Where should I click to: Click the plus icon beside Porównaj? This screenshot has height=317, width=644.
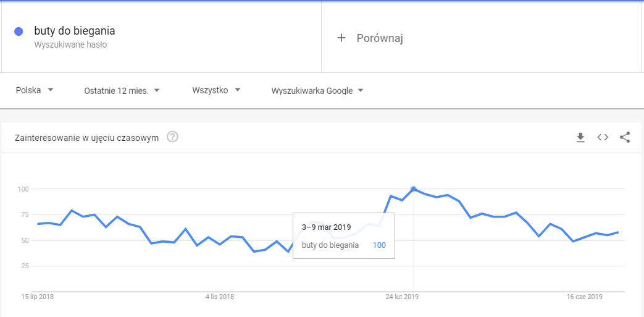pyautogui.click(x=341, y=38)
